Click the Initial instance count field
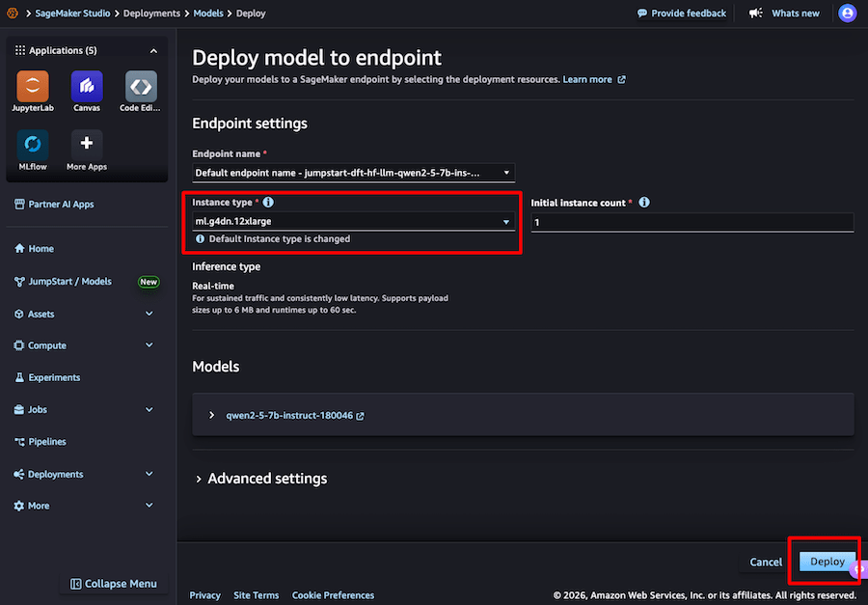The height and width of the screenshot is (605, 868). 692,222
